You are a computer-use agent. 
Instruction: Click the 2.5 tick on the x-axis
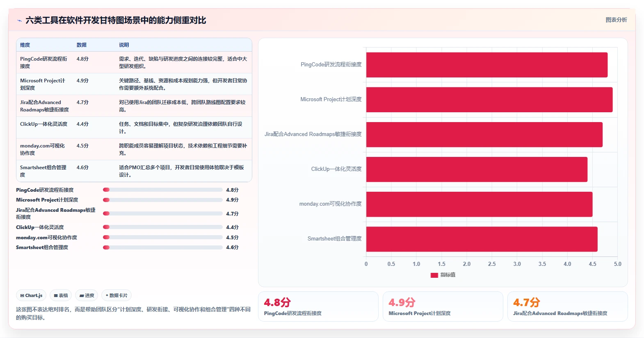pos(492,264)
